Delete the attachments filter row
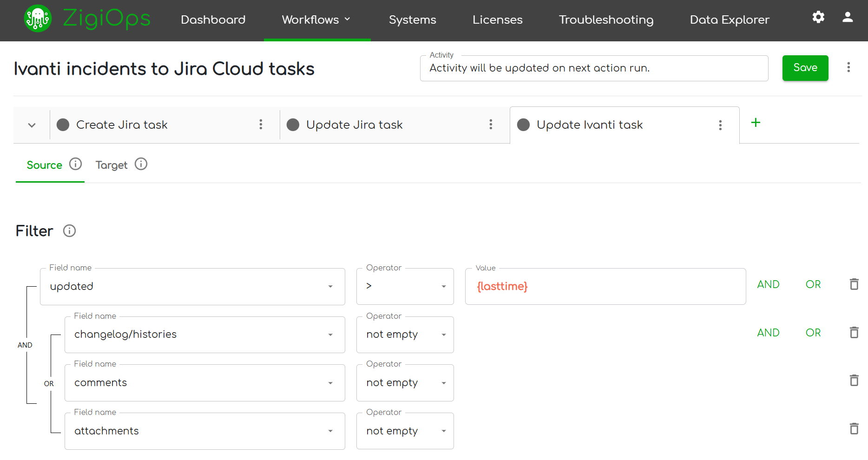Screen dimensions: 868x460 point(854,429)
